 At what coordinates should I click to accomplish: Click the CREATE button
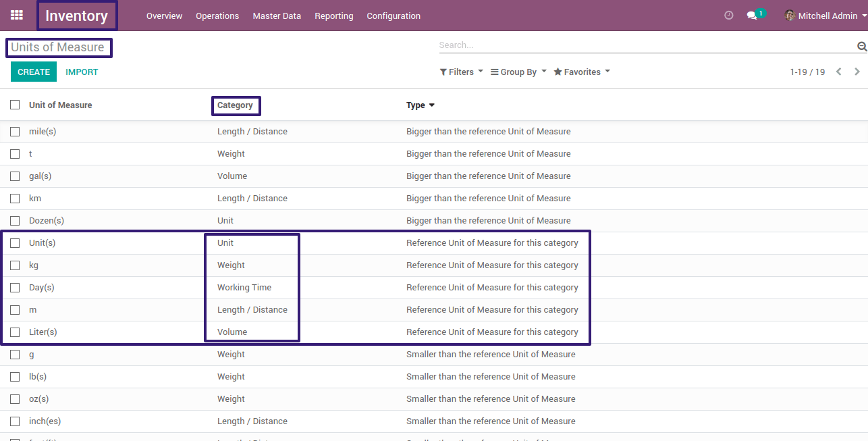34,72
